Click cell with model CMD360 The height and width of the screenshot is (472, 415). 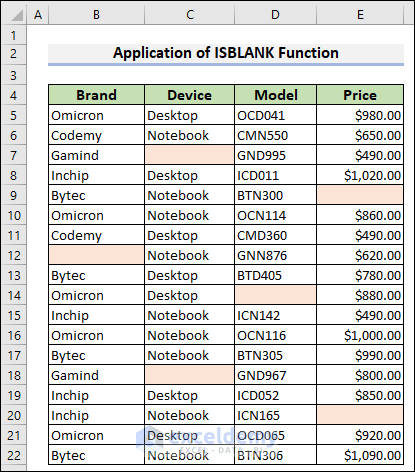[275, 235]
